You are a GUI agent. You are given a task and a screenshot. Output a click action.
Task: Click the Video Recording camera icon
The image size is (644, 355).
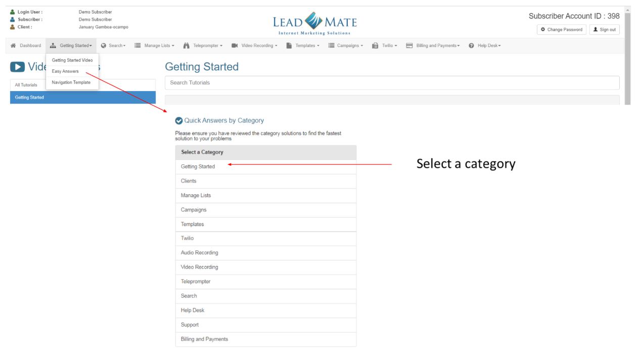point(235,46)
